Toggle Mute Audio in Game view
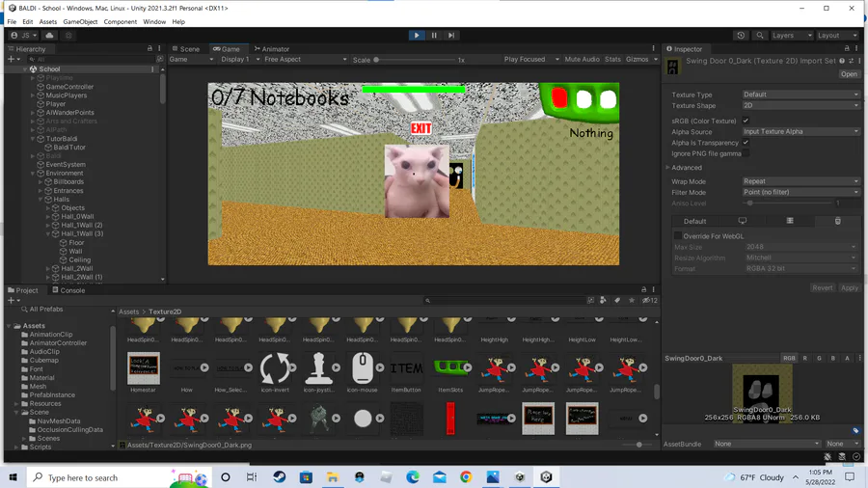Viewport: 868px width, 488px height. pos(582,59)
